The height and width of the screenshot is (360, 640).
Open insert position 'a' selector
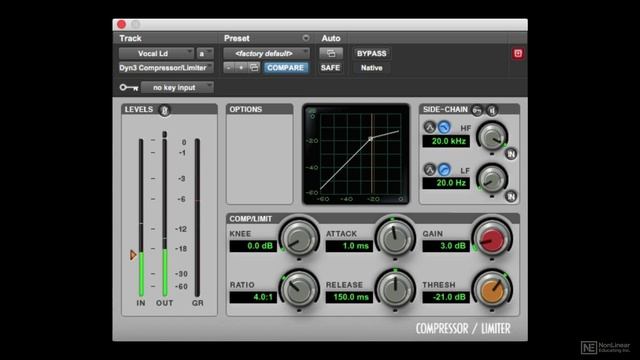coord(204,53)
